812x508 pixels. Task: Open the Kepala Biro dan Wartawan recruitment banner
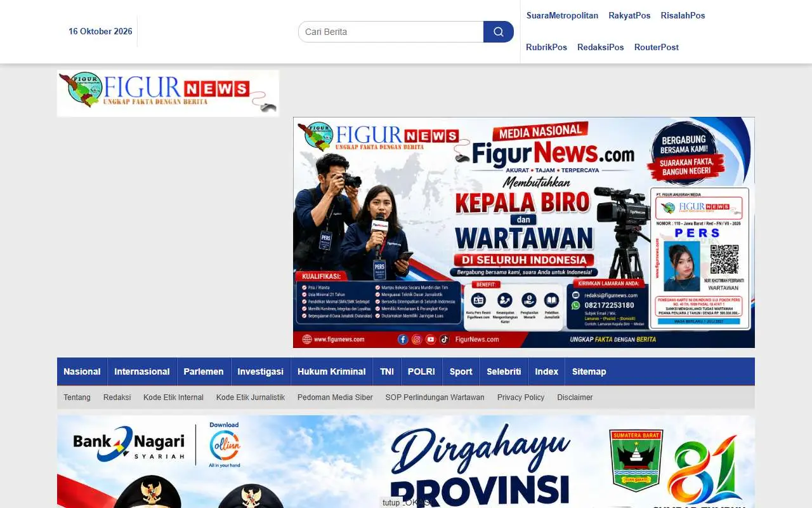(x=524, y=232)
